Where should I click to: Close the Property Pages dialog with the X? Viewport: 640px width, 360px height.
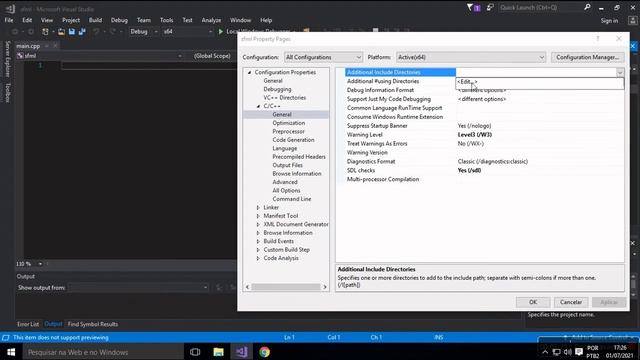click(x=619, y=38)
